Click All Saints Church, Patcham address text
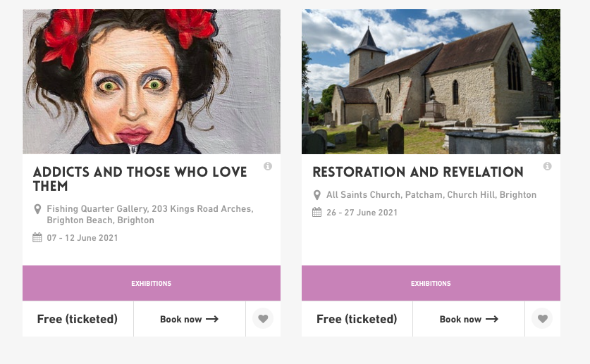 (x=431, y=195)
